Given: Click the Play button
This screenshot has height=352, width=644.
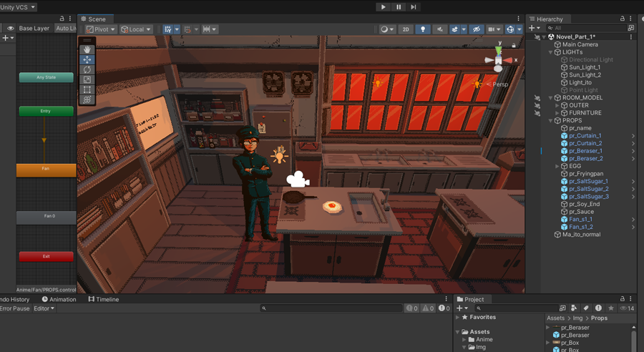Looking at the screenshot, I should tap(384, 7).
